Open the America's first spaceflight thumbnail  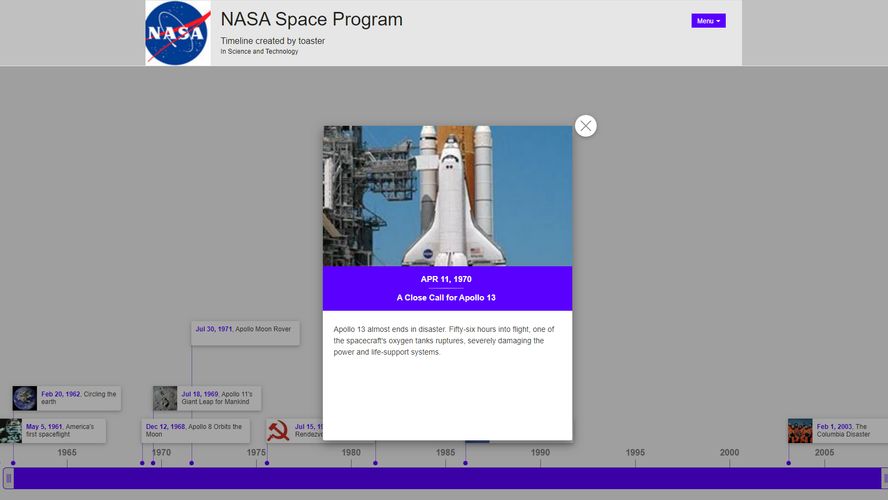click(11, 431)
